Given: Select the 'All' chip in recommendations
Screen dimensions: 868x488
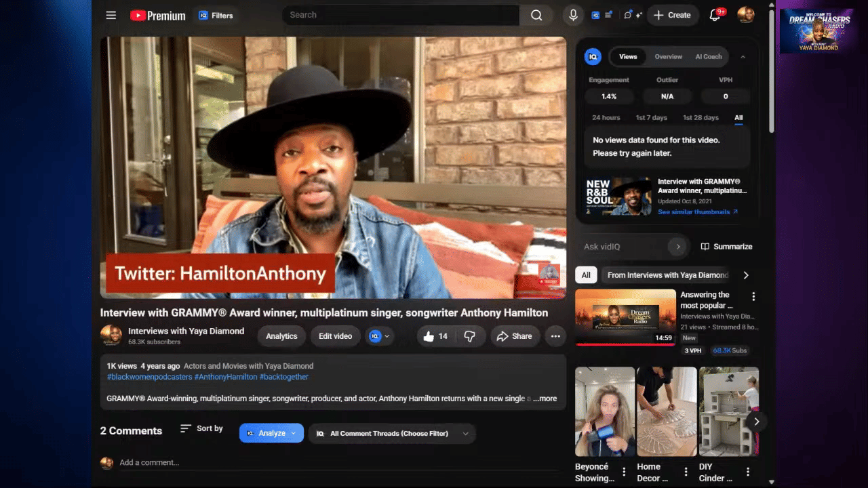Looking at the screenshot, I should point(586,275).
